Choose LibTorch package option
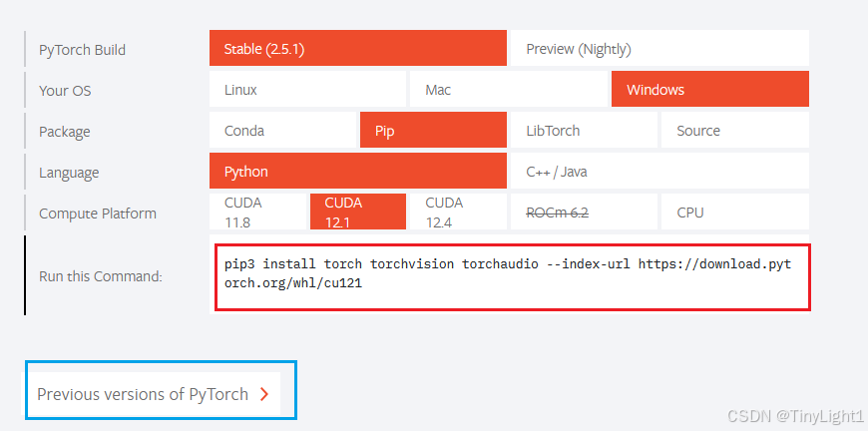This screenshot has height=431, width=868. [584, 130]
